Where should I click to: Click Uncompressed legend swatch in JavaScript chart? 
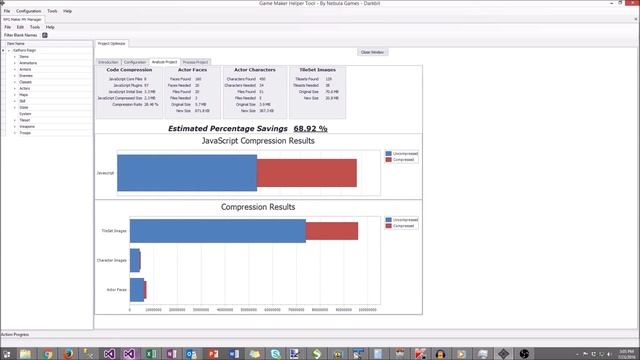tap(388, 153)
